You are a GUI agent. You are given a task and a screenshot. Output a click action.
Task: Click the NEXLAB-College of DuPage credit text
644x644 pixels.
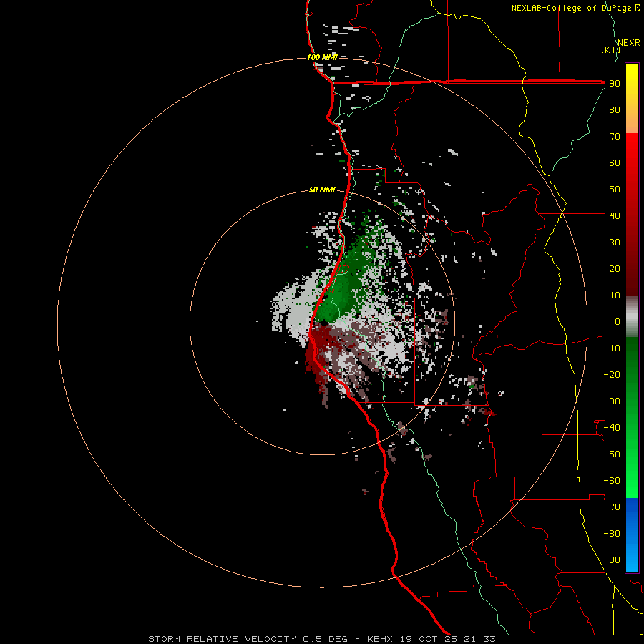575,8
